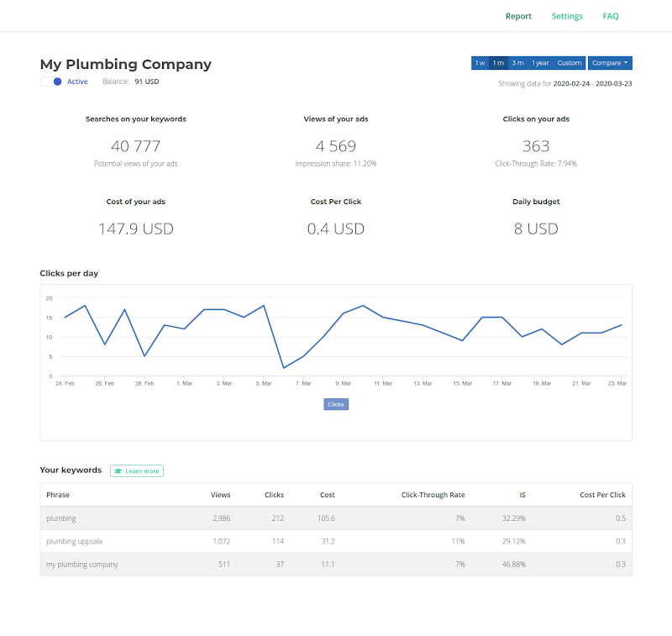This screenshot has width=672, height=636.
Task: Click the lowest point on clicks chart
Action: click(284, 367)
